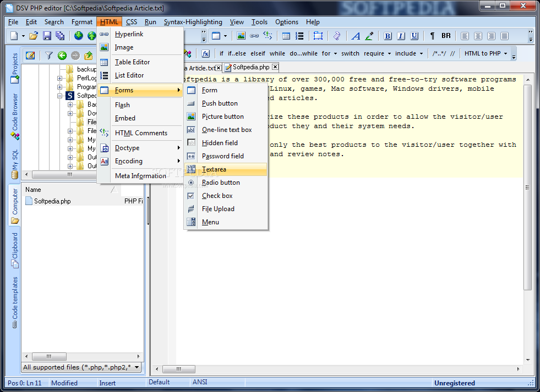The width and height of the screenshot is (540, 392).
Task: Click the Save All toolbar icon
Action: 60,36
